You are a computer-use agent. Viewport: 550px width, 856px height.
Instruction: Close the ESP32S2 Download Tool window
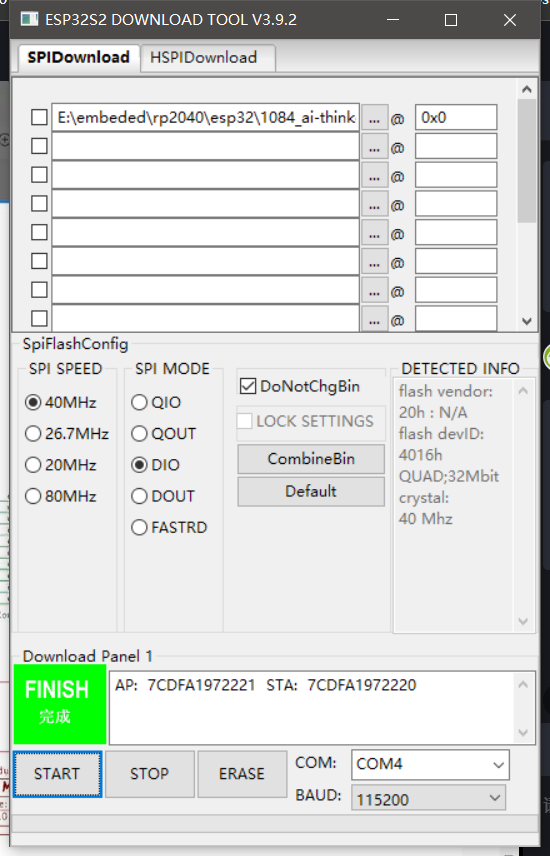pos(510,20)
